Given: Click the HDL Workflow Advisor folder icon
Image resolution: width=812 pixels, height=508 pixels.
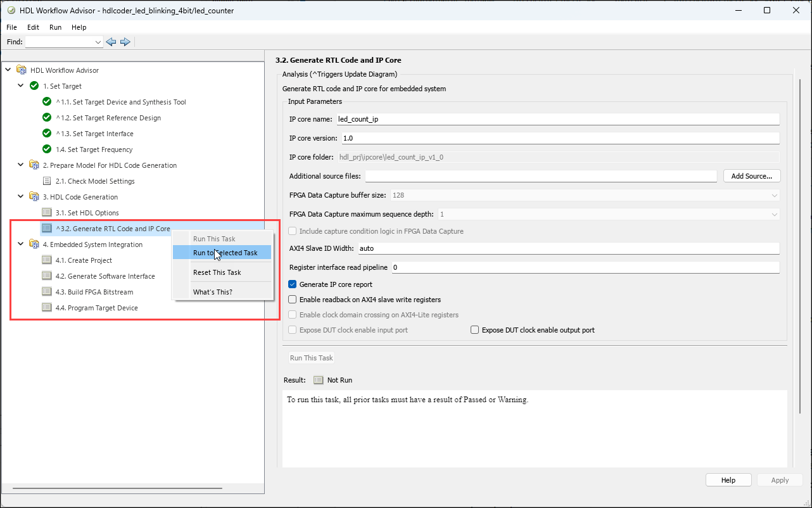Looking at the screenshot, I should pyautogui.click(x=22, y=70).
